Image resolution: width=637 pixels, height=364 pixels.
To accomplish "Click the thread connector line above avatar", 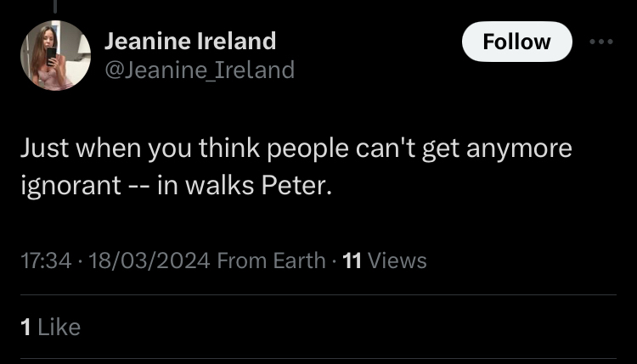I will point(56,5).
